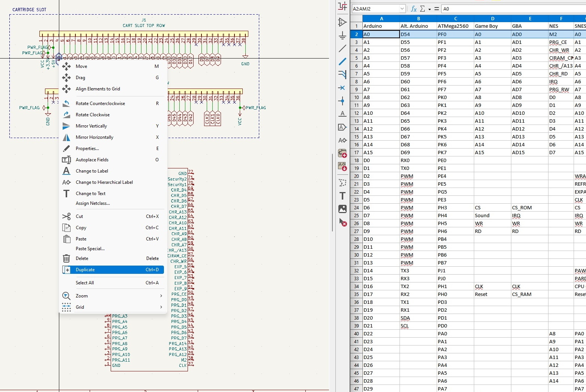This screenshot has width=586, height=392.
Task: Click cell containing 'Sound'
Action: point(492,215)
